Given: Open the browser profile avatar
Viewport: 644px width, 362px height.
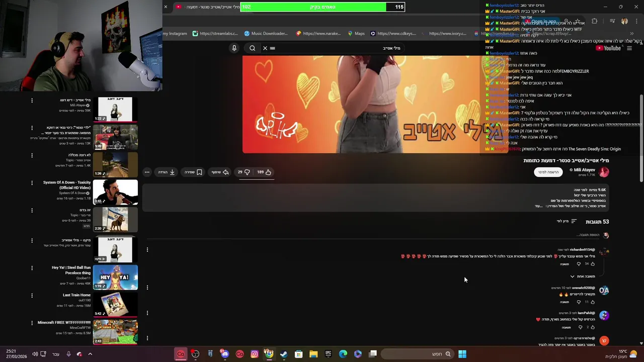Looking at the screenshot, I should pos(624,21).
